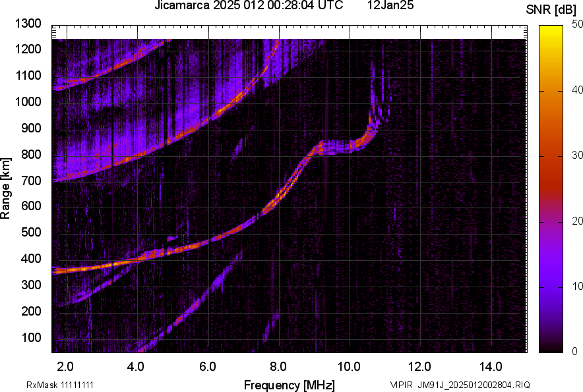Click the y-axis tick label '300'
The height and width of the screenshot is (392, 583).
click(31, 285)
